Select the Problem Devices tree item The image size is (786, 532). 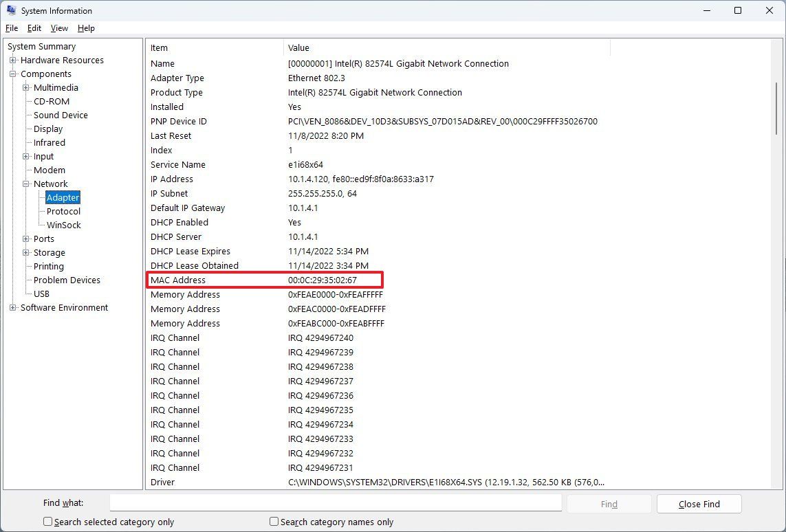click(67, 280)
